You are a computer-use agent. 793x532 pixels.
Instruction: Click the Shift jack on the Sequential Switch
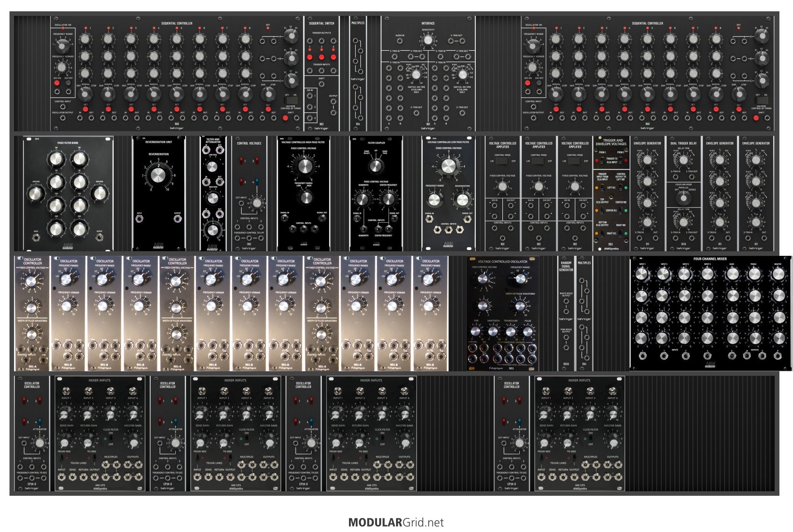point(321,84)
